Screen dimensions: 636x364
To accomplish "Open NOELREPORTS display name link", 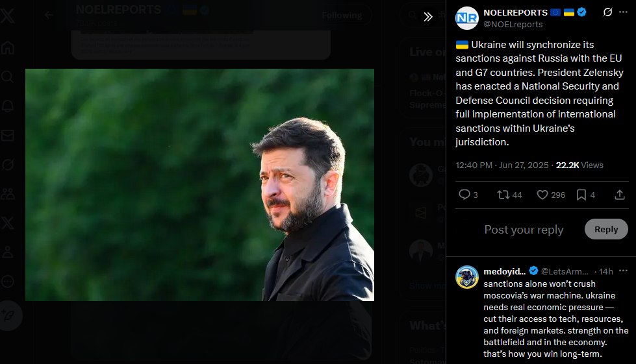I will [515, 12].
